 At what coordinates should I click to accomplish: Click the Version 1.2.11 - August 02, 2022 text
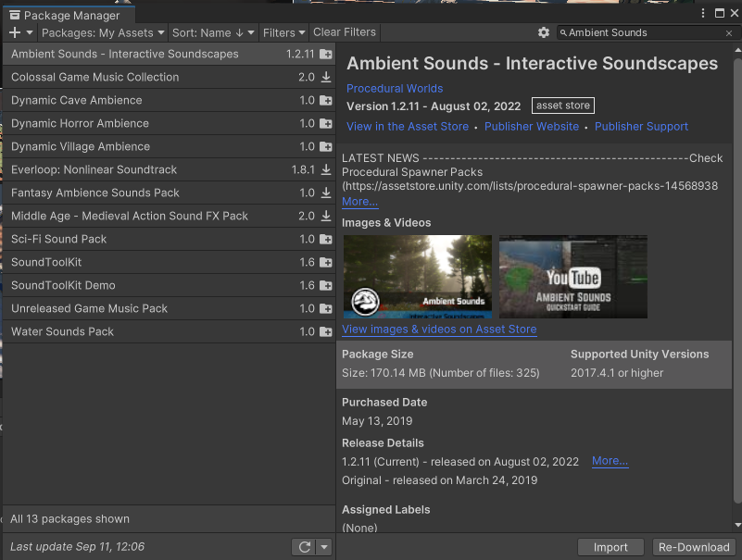point(434,106)
